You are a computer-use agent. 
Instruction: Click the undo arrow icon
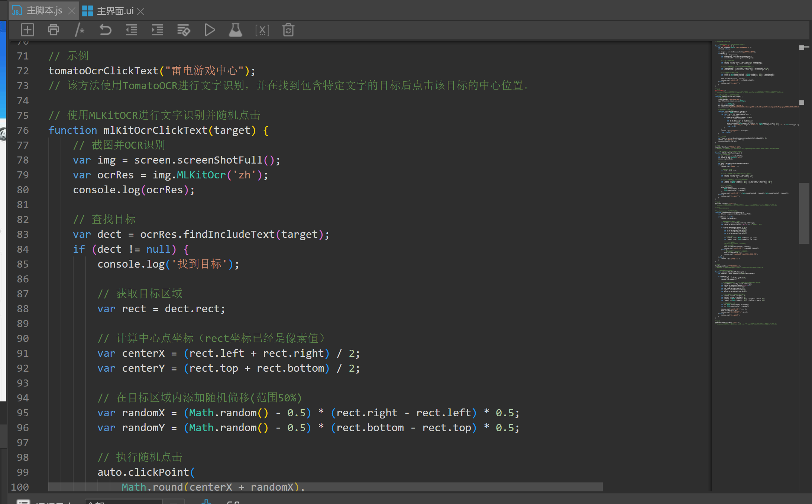[106, 30]
